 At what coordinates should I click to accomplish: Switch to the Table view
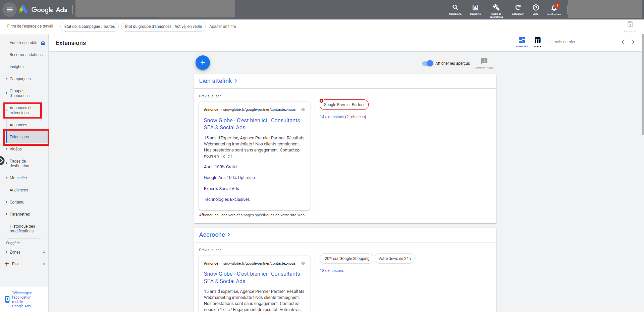(537, 42)
